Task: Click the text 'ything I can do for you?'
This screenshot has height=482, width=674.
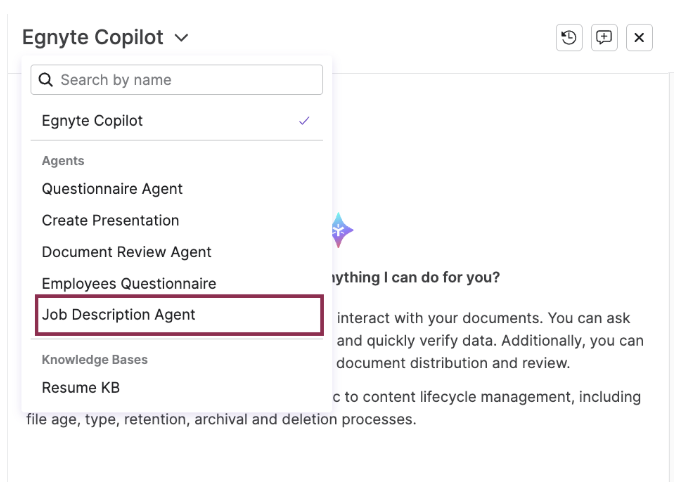Action: click(416, 277)
